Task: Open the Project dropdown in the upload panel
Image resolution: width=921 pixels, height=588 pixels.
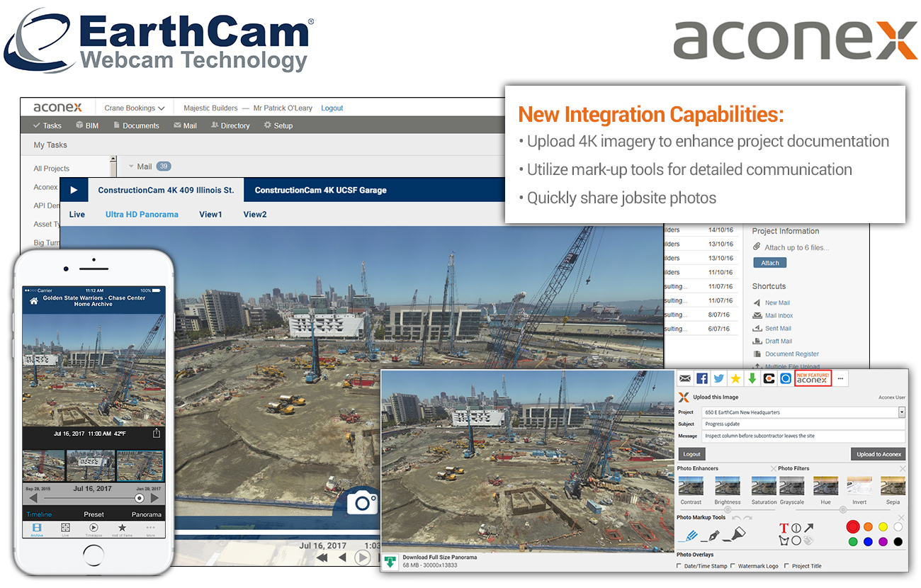Action: pyautogui.click(x=902, y=412)
